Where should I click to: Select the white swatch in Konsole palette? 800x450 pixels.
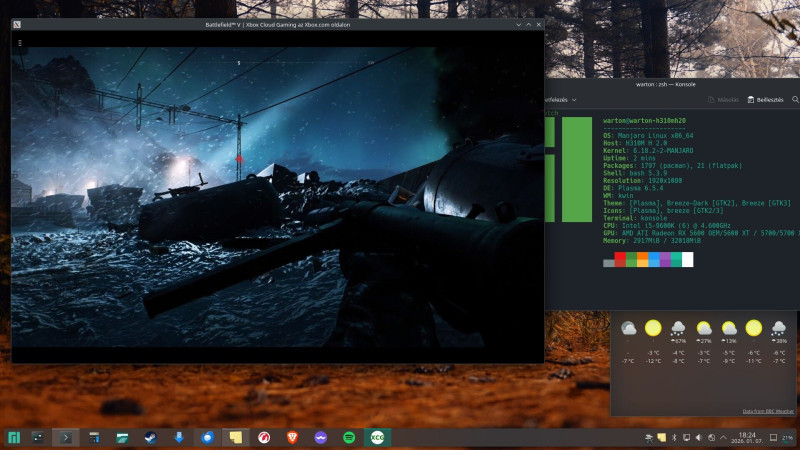click(x=687, y=260)
